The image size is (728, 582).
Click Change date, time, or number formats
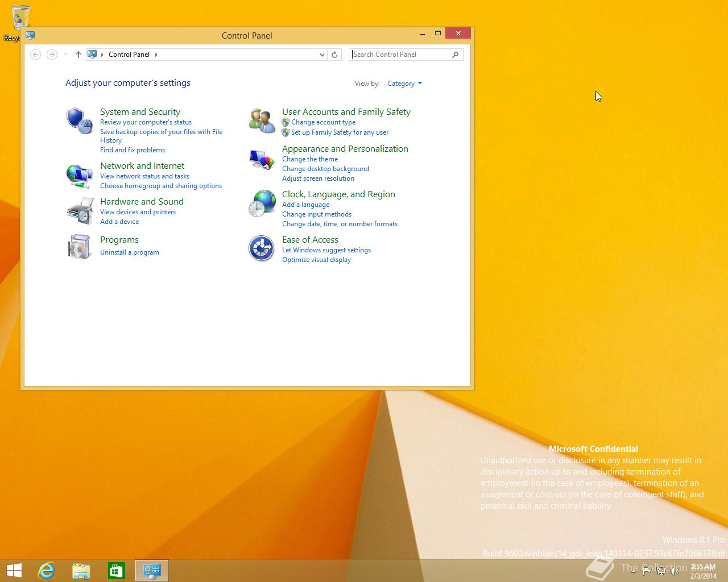click(340, 224)
